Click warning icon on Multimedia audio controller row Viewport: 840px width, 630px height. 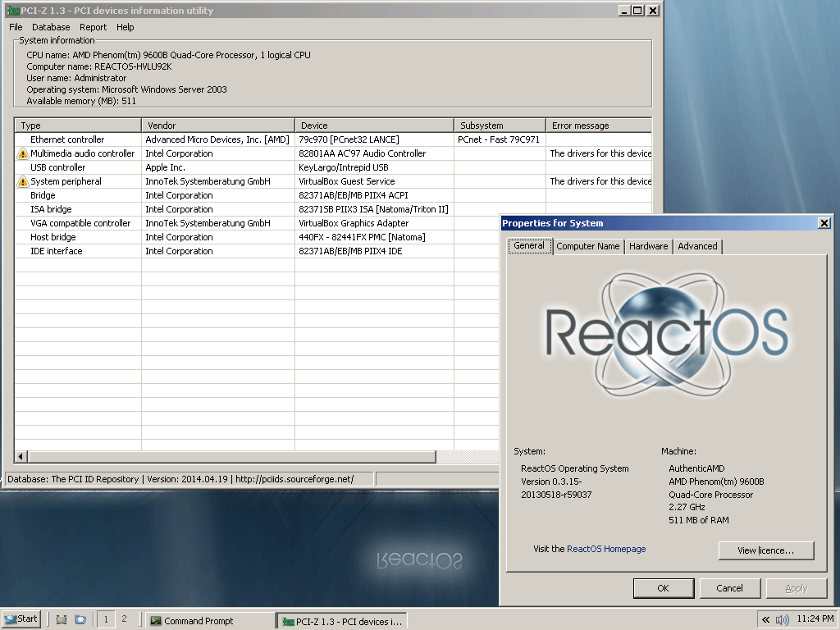[22, 153]
